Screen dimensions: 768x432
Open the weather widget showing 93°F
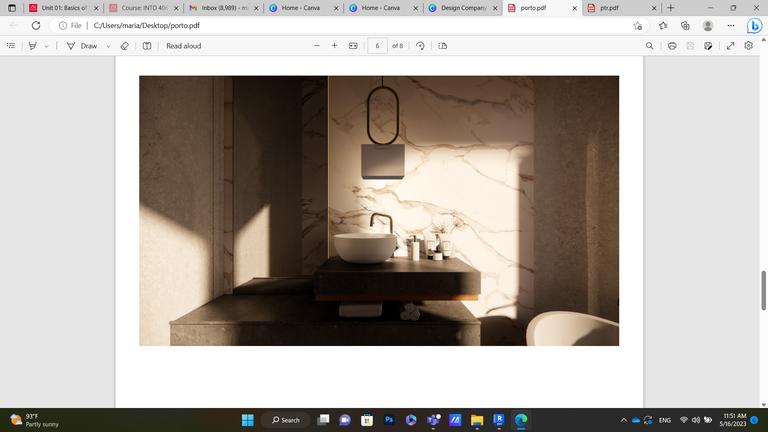34,420
